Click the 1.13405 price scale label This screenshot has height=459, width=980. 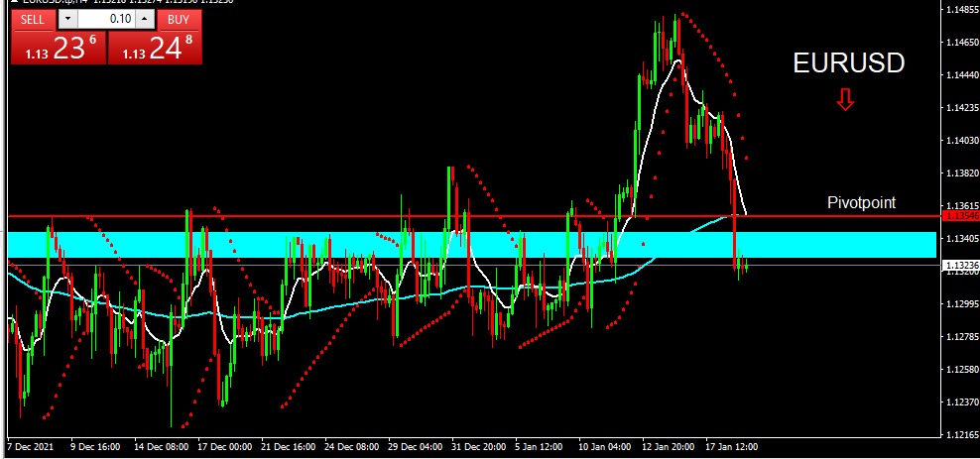point(963,239)
